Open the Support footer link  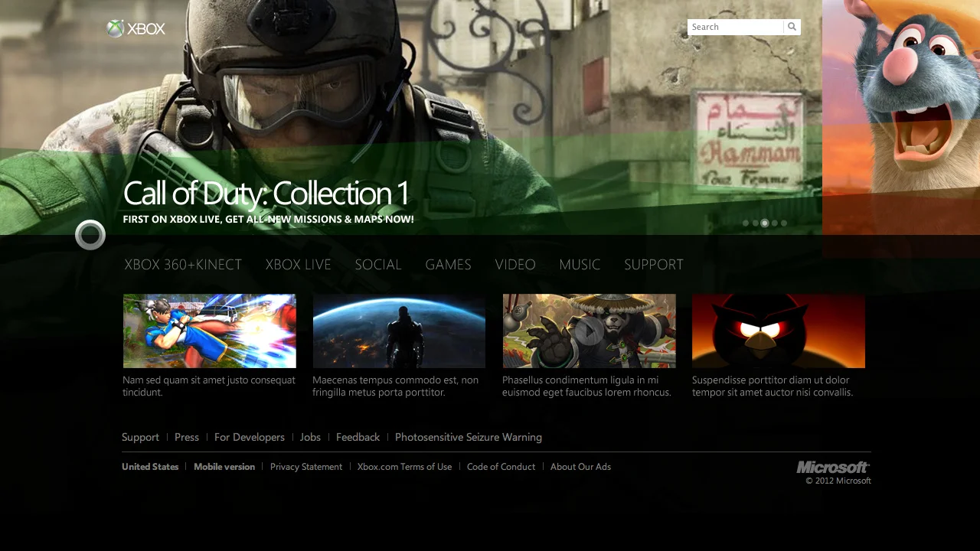click(140, 438)
